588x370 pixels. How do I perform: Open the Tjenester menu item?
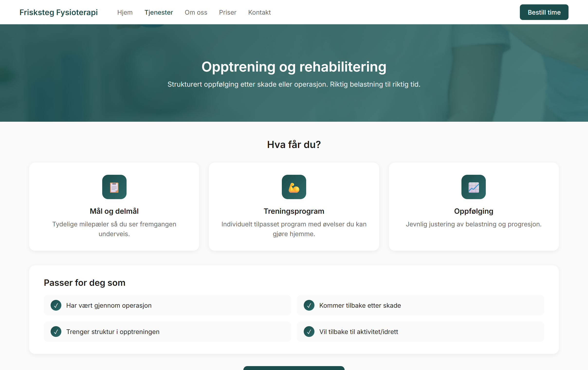click(159, 12)
